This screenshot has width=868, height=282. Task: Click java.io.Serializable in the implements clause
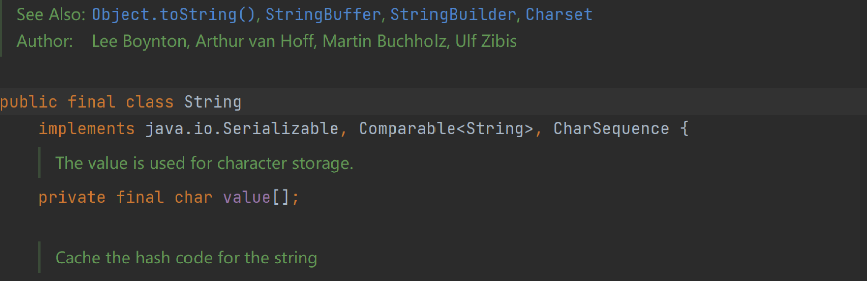point(242,129)
